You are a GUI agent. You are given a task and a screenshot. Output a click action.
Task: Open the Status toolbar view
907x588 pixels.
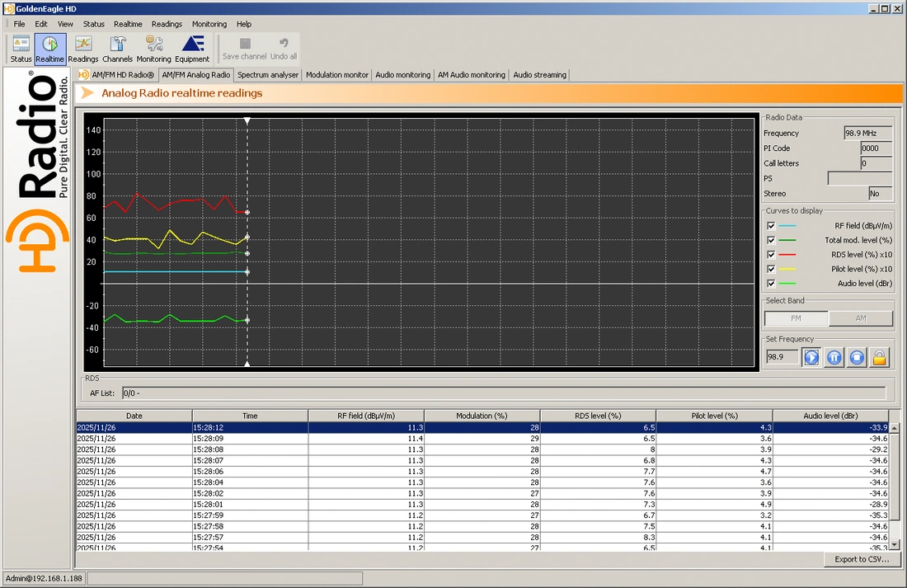pos(21,49)
